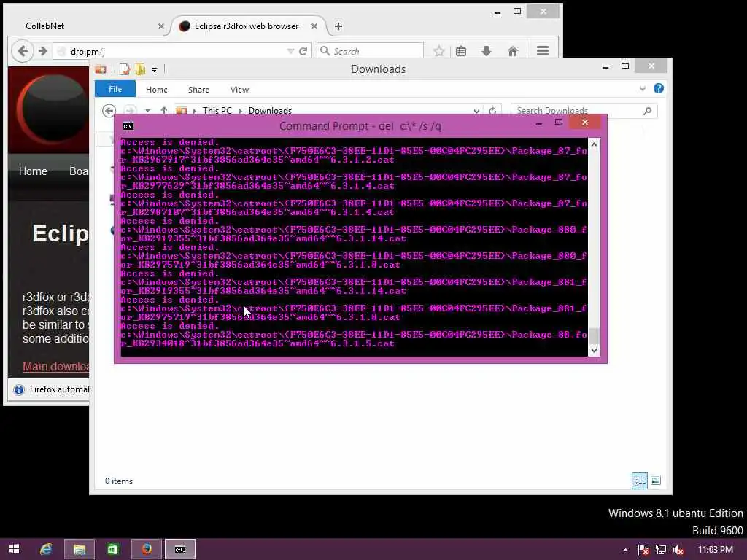The height and width of the screenshot is (560, 747).
Task: Open the Windows Start button
Action: coord(15,549)
